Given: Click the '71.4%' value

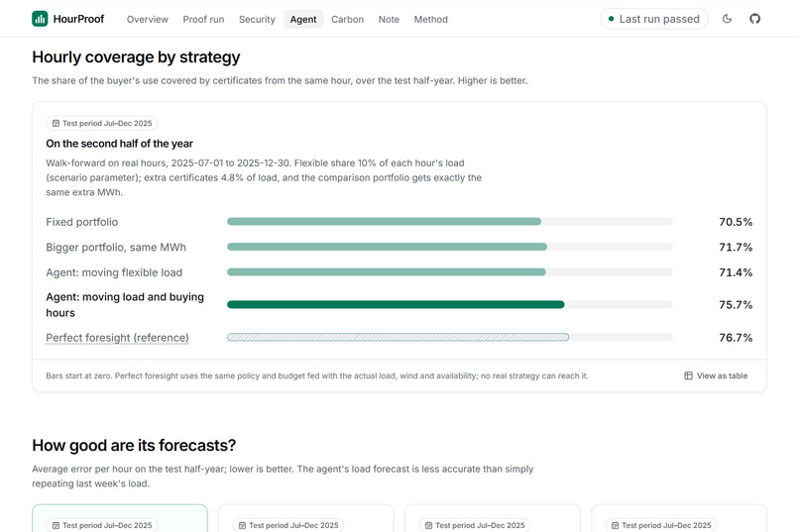Looking at the screenshot, I should (x=736, y=272).
